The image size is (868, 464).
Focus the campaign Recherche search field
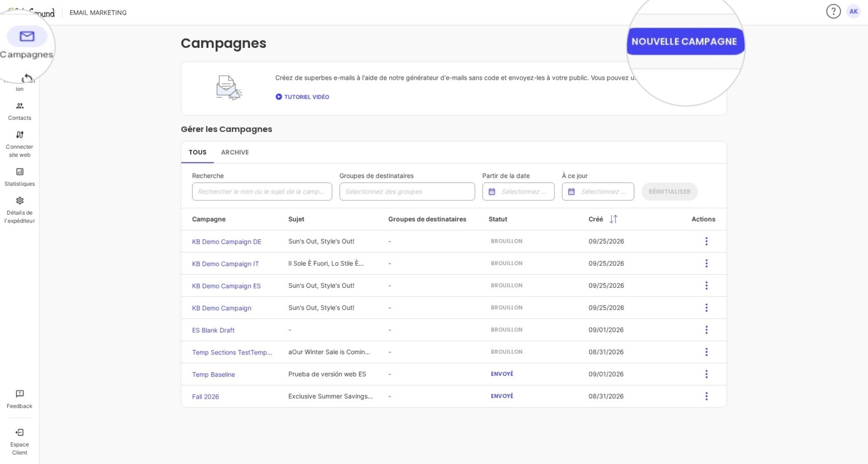pyautogui.click(x=262, y=191)
